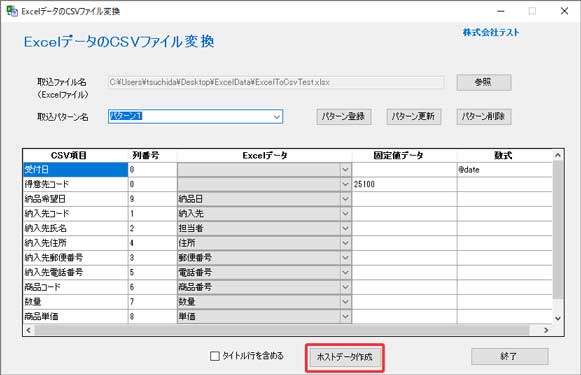
Task: Click the 数式 column header
Action: pyautogui.click(x=505, y=156)
